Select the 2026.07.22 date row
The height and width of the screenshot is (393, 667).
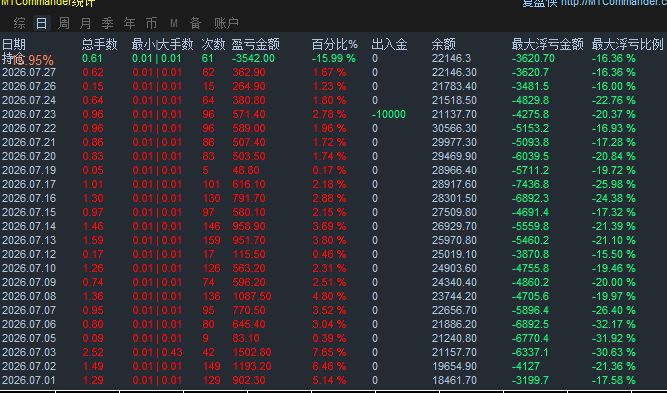[x=29, y=128]
